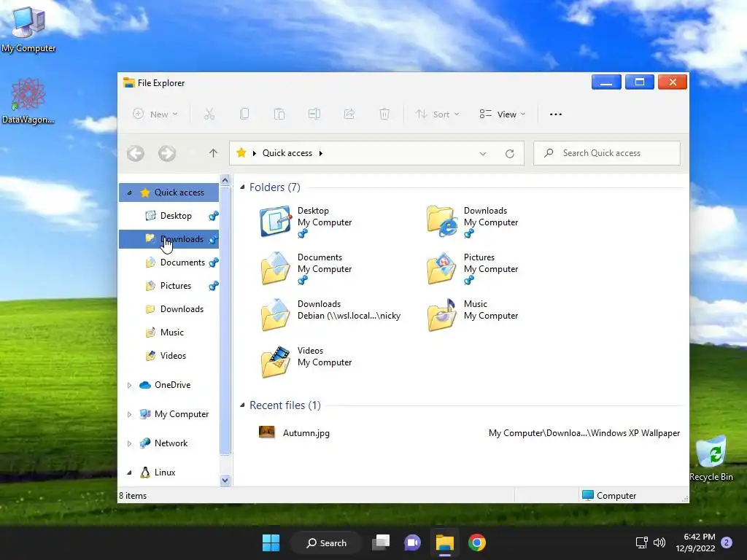Go back with the Back arrow
This screenshot has width=747, height=560.
click(136, 153)
